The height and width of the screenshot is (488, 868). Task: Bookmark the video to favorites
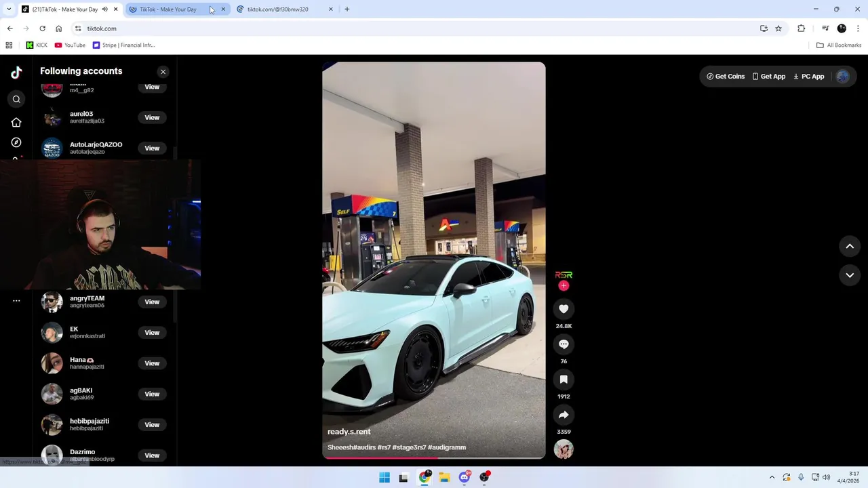click(564, 380)
